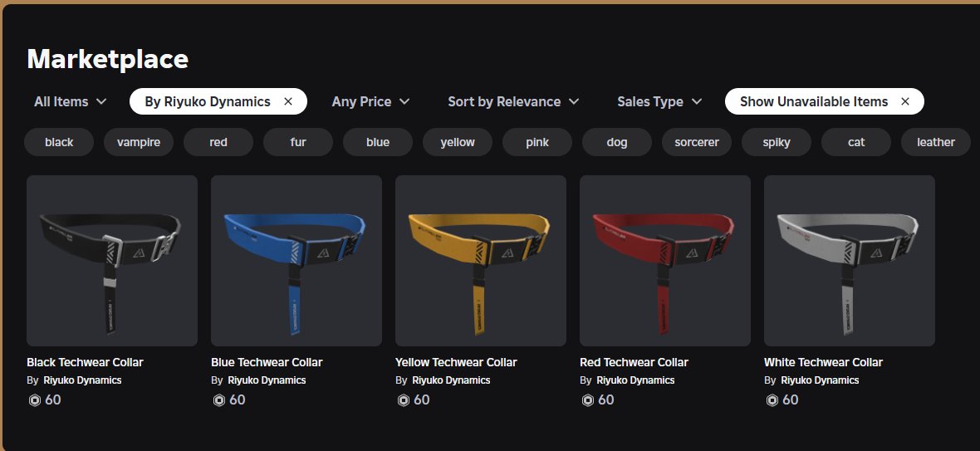Open Riyuko Dynamics creator link under Black collar
This screenshot has height=451, width=980.
82,380
